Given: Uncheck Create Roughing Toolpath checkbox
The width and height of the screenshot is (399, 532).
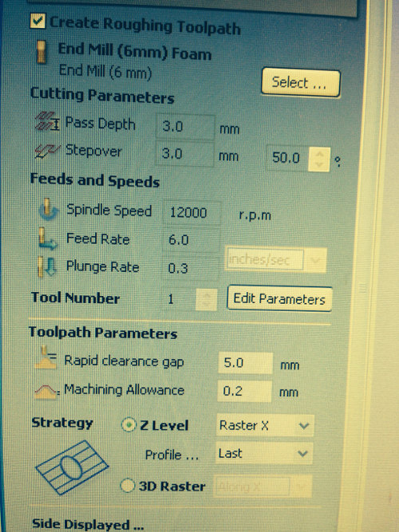Looking at the screenshot, I should click(38, 21).
